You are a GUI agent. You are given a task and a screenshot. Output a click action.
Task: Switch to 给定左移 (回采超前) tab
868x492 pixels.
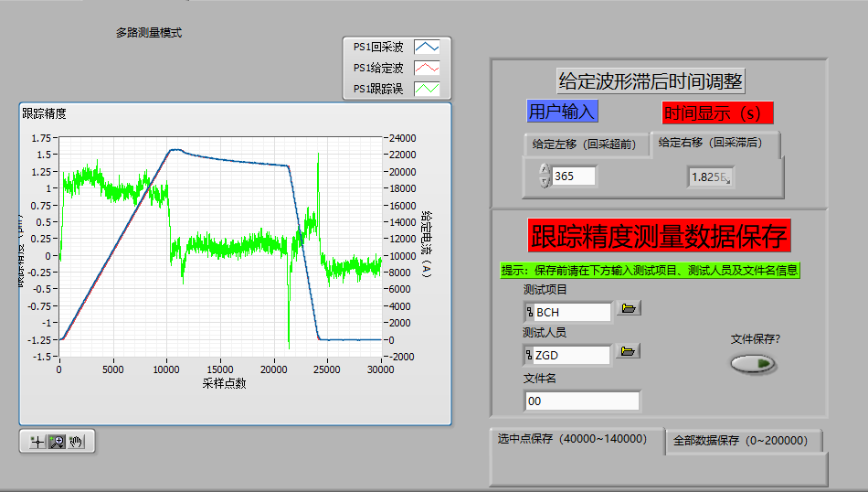click(584, 144)
